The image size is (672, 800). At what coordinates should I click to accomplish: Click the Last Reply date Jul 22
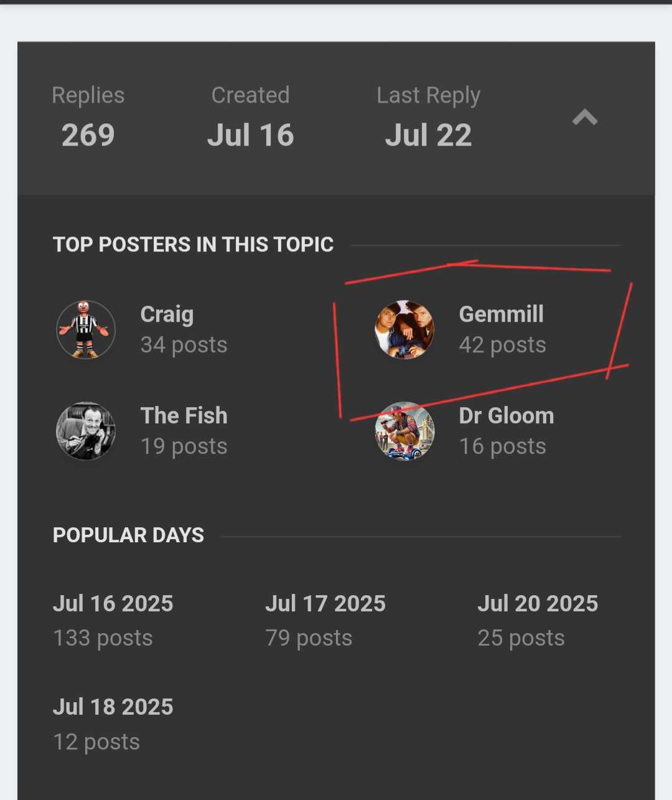click(x=428, y=135)
